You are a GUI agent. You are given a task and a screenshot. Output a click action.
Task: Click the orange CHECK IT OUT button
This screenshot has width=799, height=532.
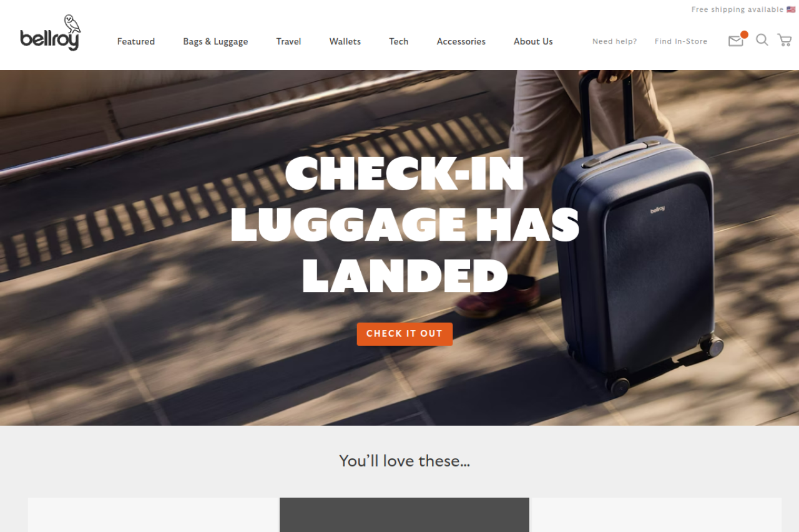pos(404,334)
